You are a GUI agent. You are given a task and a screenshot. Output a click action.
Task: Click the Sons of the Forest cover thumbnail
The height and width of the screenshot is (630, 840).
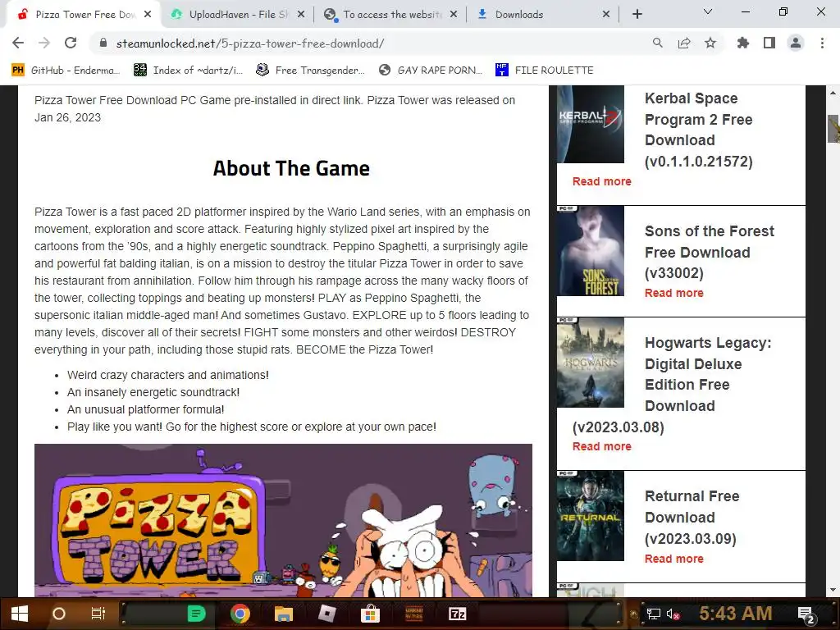(591, 251)
